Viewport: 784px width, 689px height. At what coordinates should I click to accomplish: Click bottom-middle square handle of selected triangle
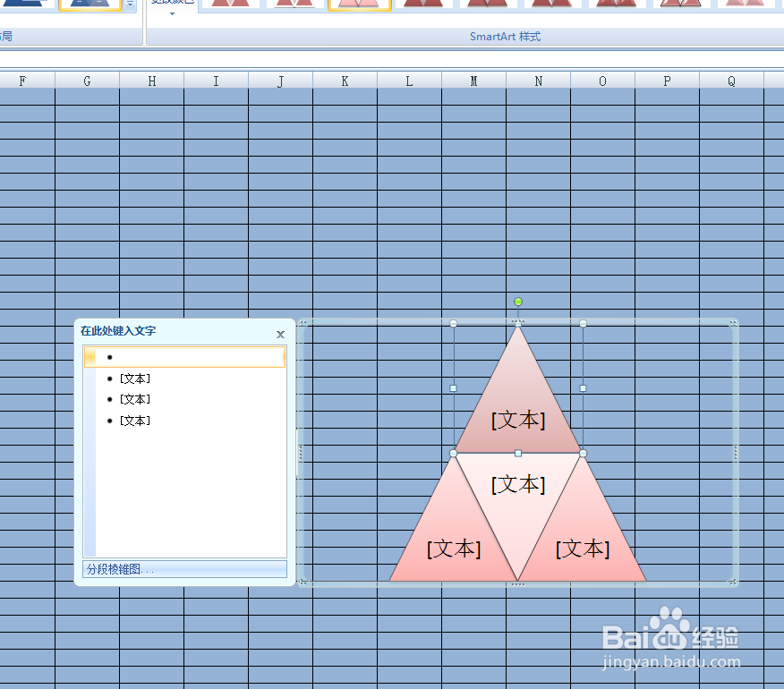click(518, 454)
